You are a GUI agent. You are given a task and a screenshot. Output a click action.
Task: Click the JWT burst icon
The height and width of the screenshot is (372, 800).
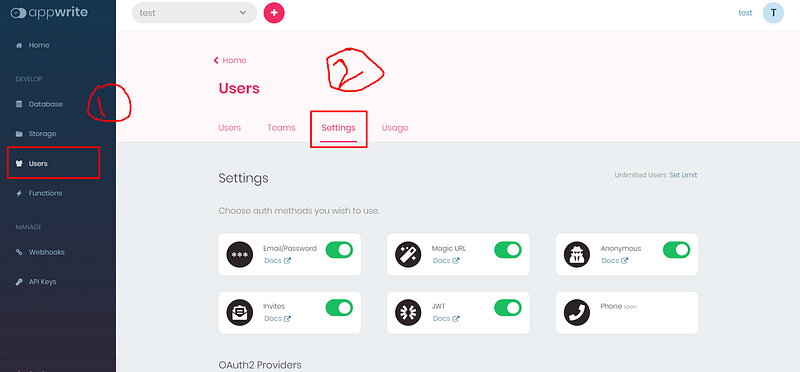tap(408, 312)
